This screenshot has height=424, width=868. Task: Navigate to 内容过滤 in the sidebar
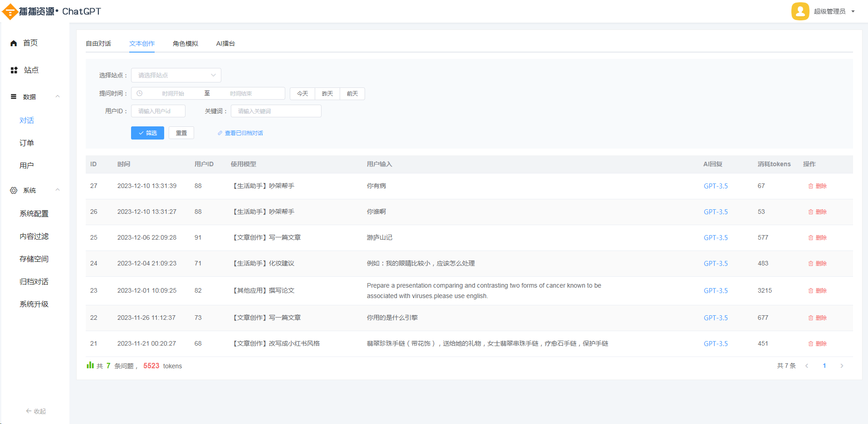pos(34,236)
